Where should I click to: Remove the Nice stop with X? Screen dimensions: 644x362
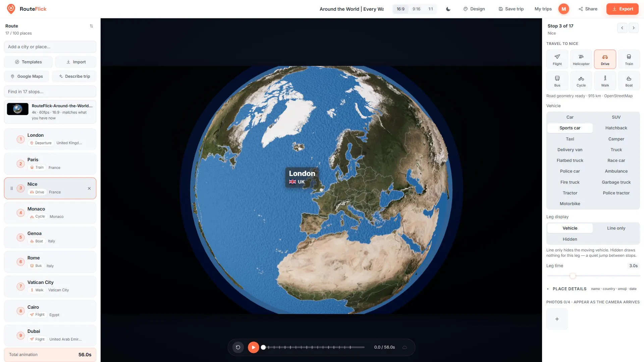pos(89,188)
